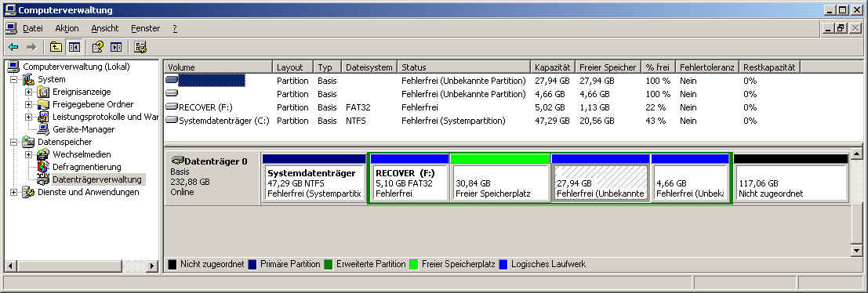Toggle the console tree pane toolbar icon
868x293 pixels.
pyautogui.click(x=74, y=48)
